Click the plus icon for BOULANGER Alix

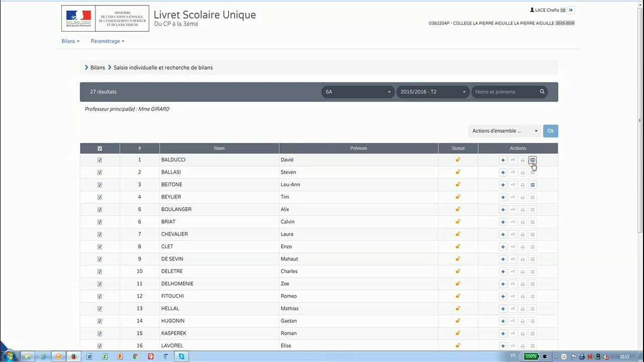click(x=503, y=210)
